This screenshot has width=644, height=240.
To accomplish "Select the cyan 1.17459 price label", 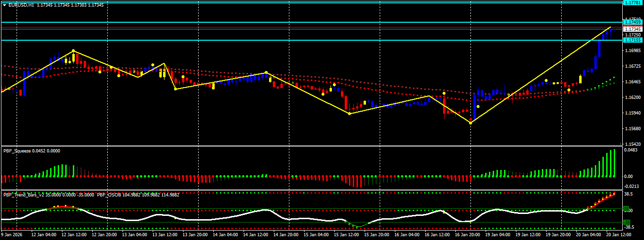I will [x=632, y=22].
